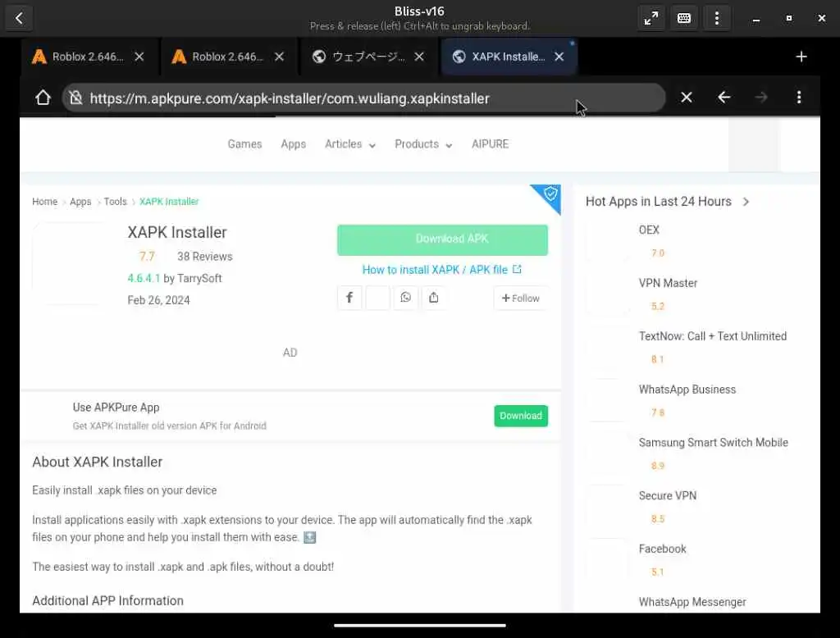Open How to install XAPK / APK file
Image resolution: width=840 pixels, height=638 pixels.
[441, 270]
